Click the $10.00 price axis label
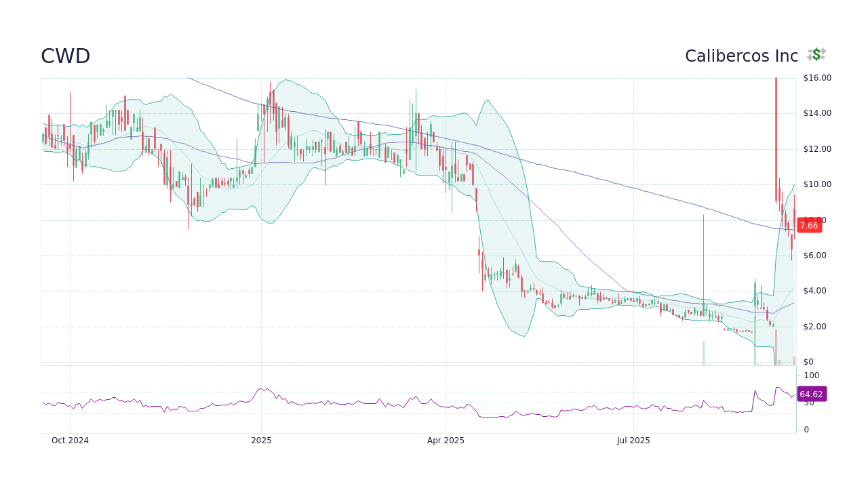The width and height of the screenshot is (868, 488). pyautogui.click(x=816, y=184)
